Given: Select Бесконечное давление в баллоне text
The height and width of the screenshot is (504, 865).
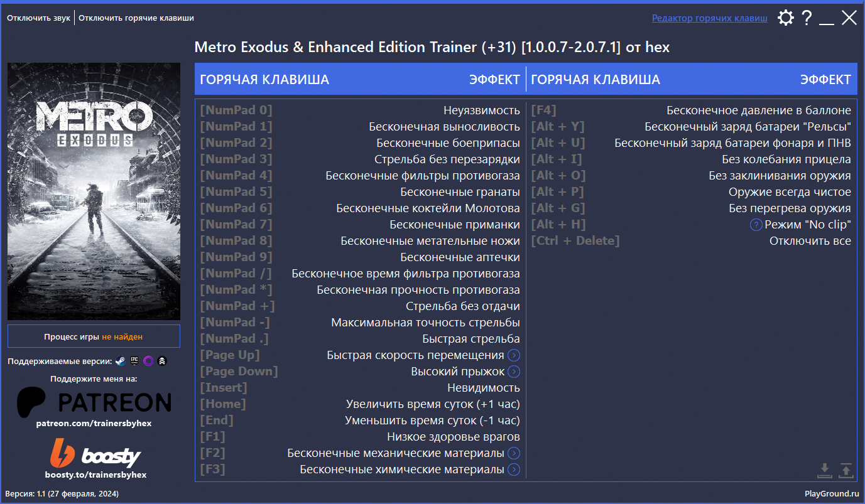Looking at the screenshot, I should click(759, 110).
